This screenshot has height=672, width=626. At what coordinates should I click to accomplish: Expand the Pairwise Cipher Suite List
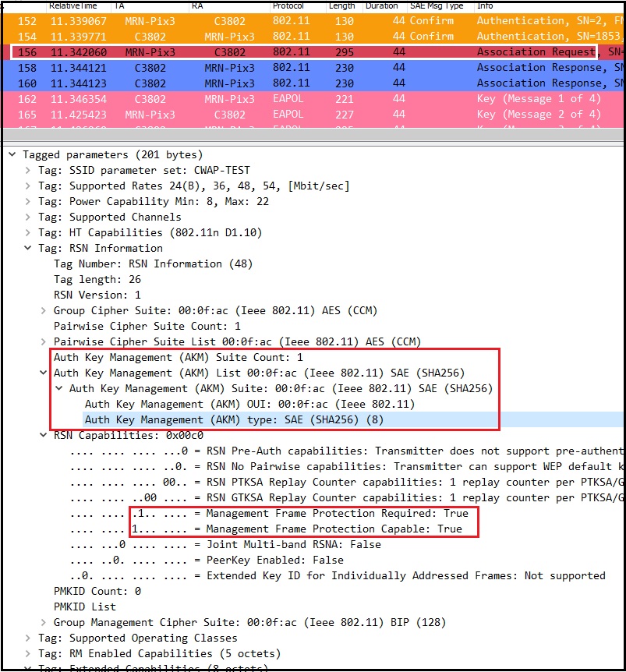(x=43, y=341)
